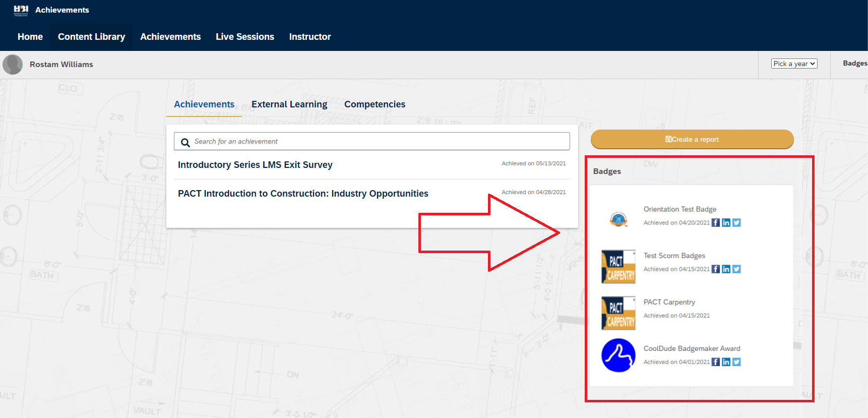This screenshot has width=868, height=418.
Task: Click the HBI logo in header
Action: (21, 10)
